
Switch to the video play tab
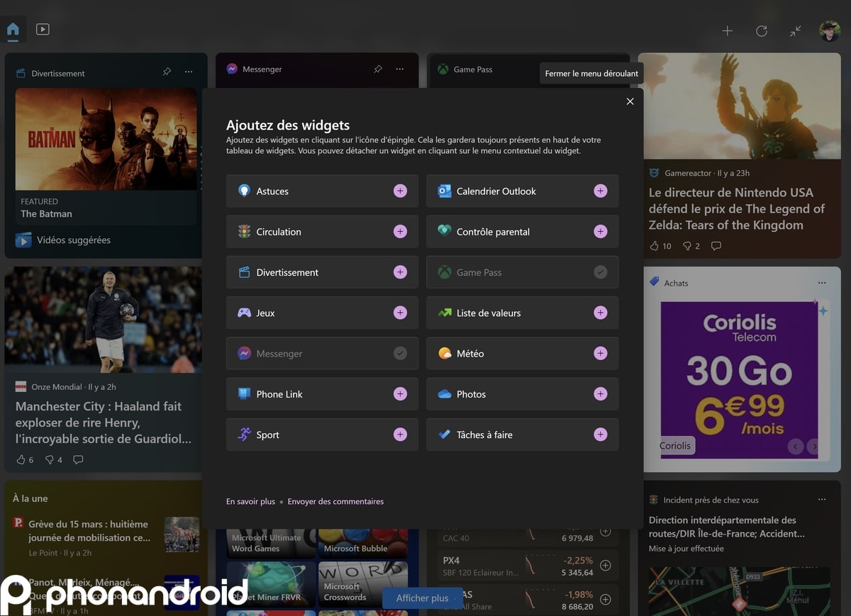coord(43,30)
